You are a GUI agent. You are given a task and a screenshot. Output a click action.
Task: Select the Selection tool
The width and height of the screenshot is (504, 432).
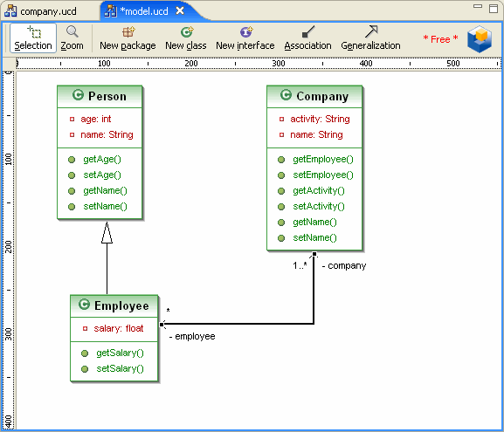pos(33,38)
